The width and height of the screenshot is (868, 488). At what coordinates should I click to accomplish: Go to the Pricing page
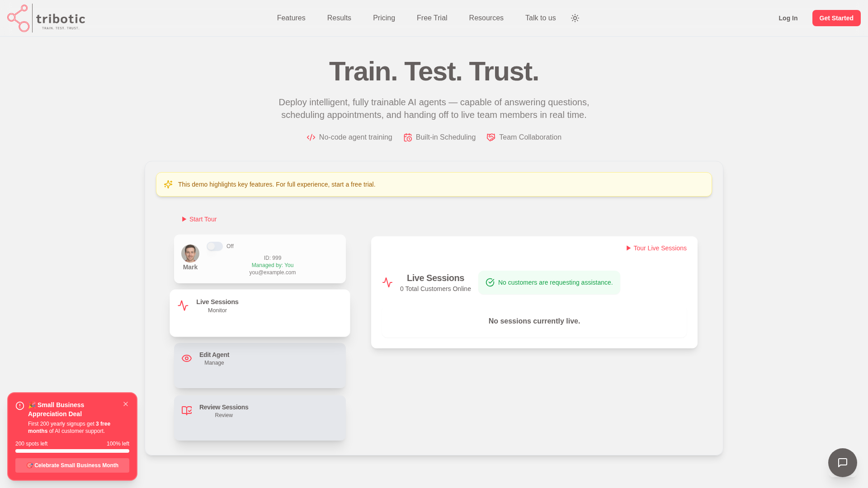[384, 18]
